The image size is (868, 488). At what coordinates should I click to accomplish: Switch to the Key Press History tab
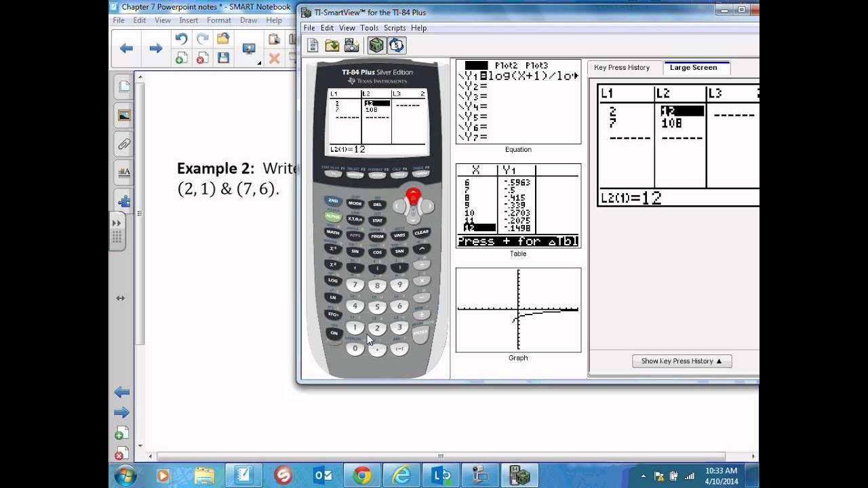pos(622,67)
